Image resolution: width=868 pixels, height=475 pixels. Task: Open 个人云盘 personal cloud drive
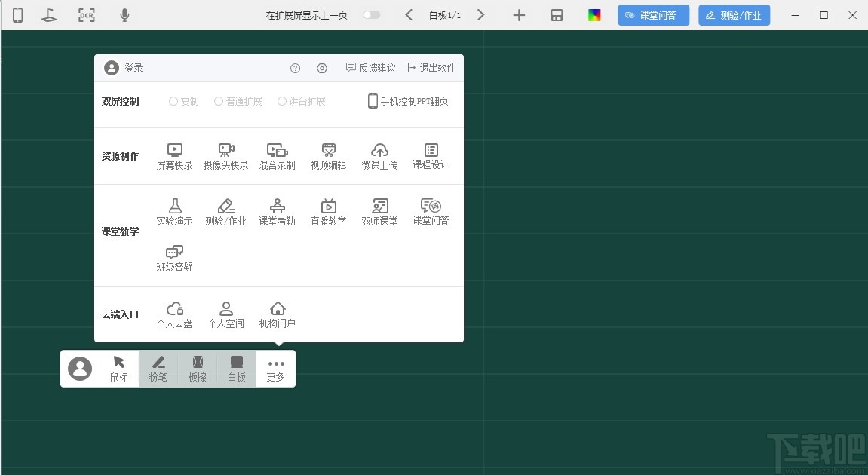coord(174,313)
